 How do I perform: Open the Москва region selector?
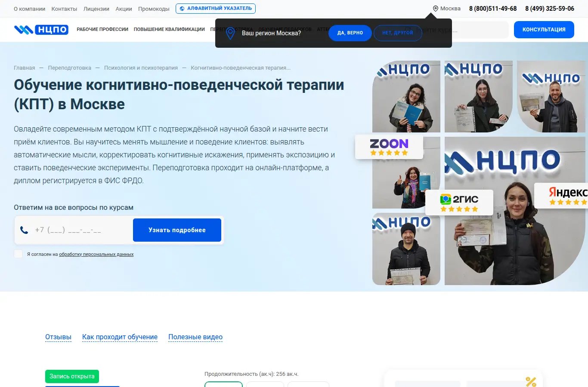coord(446,9)
